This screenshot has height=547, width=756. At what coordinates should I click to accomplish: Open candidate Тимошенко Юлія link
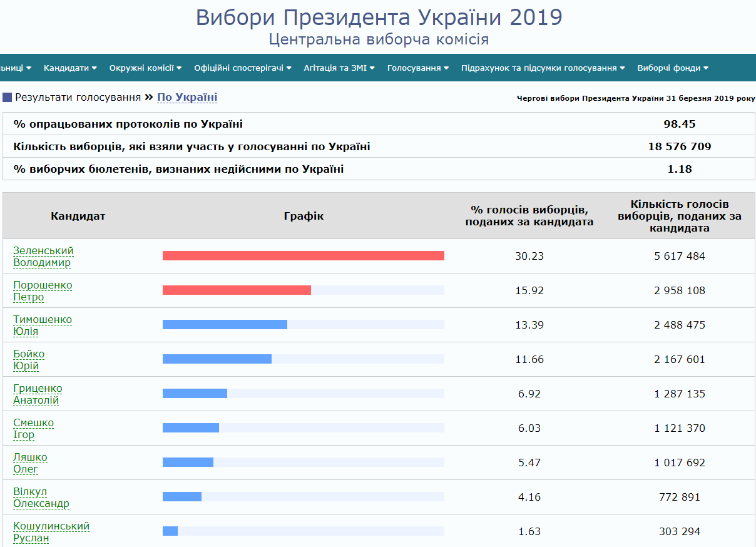[43, 325]
